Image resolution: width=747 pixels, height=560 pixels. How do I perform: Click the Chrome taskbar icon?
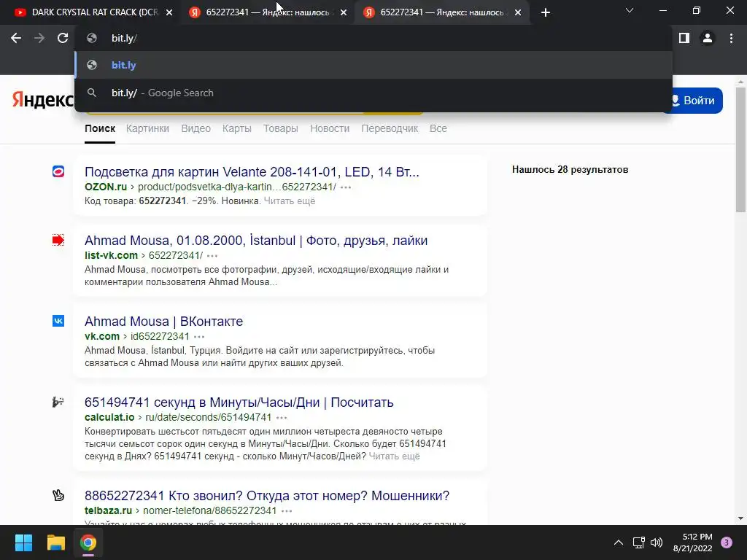click(88, 542)
